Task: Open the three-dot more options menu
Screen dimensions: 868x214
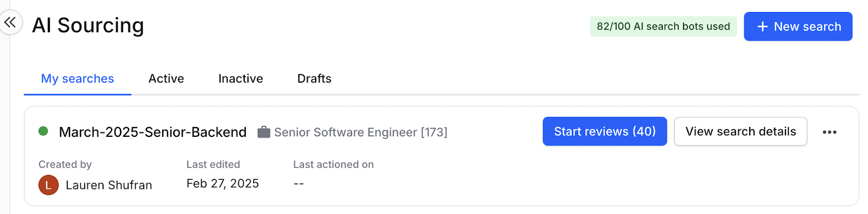Action: click(x=829, y=132)
